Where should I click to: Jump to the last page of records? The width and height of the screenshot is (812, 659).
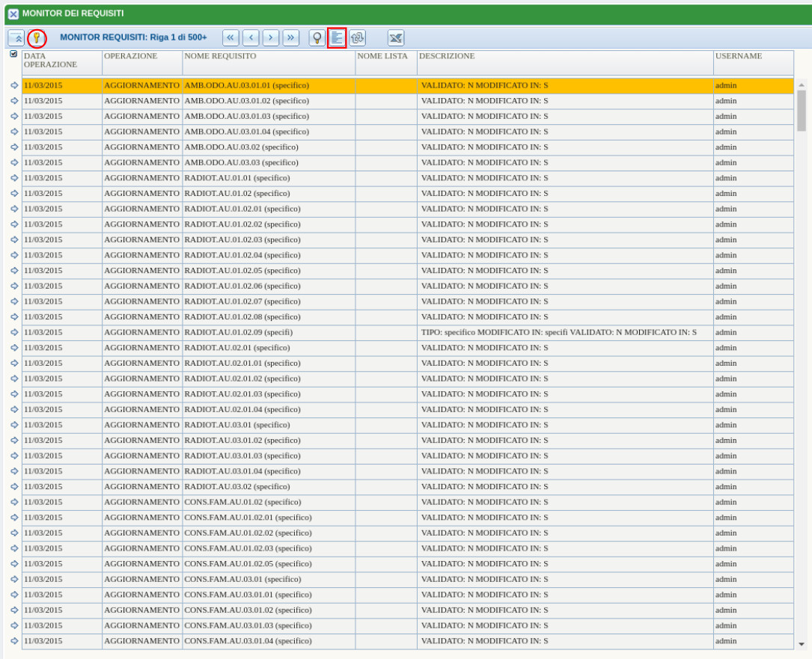click(290, 37)
